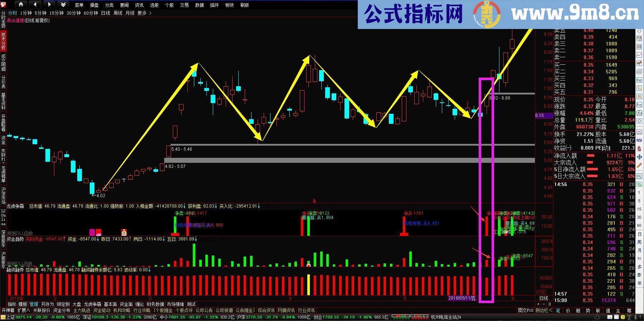The image size is (644, 321).
Task: Switch to the 60分钟 period
Action: (91, 13)
